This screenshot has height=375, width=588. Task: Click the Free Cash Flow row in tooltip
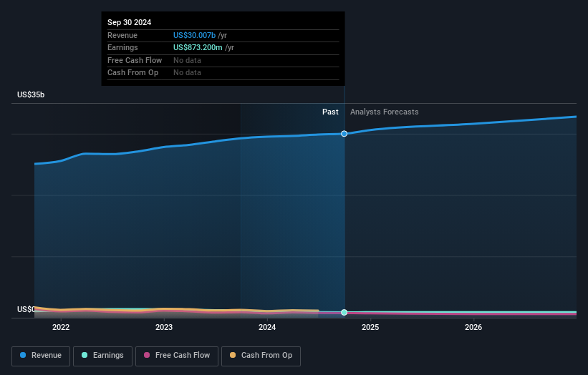point(223,60)
